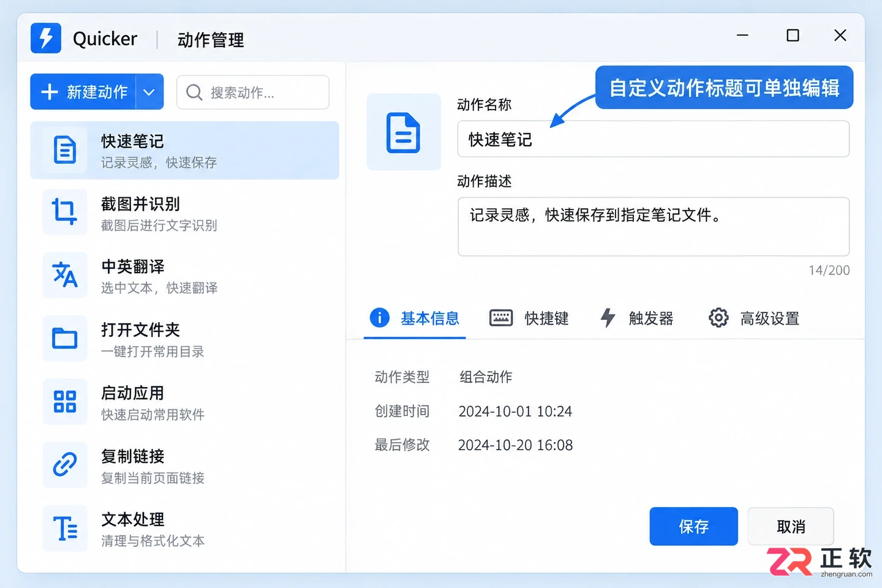Select the 截图并识别 crop icon
The image size is (882, 588).
point(65,213)
